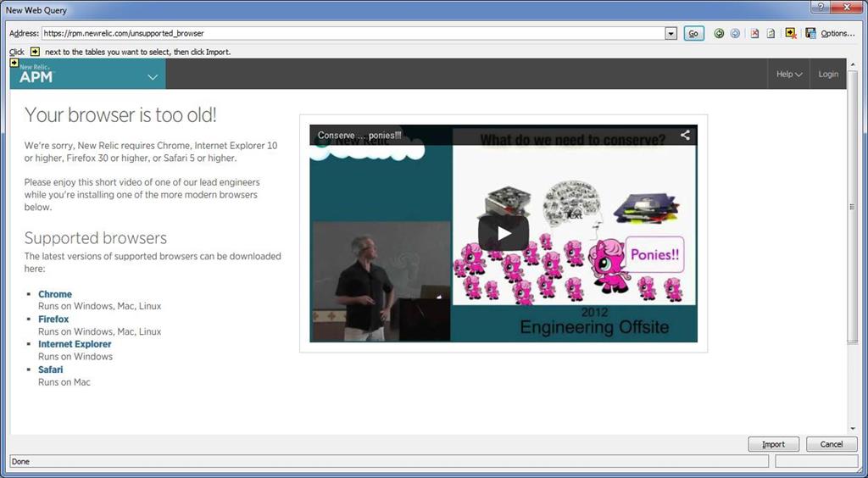Click the 'Done' status bar text
The height and width of the screenshot is (478, 868).
tap(20, 461)
